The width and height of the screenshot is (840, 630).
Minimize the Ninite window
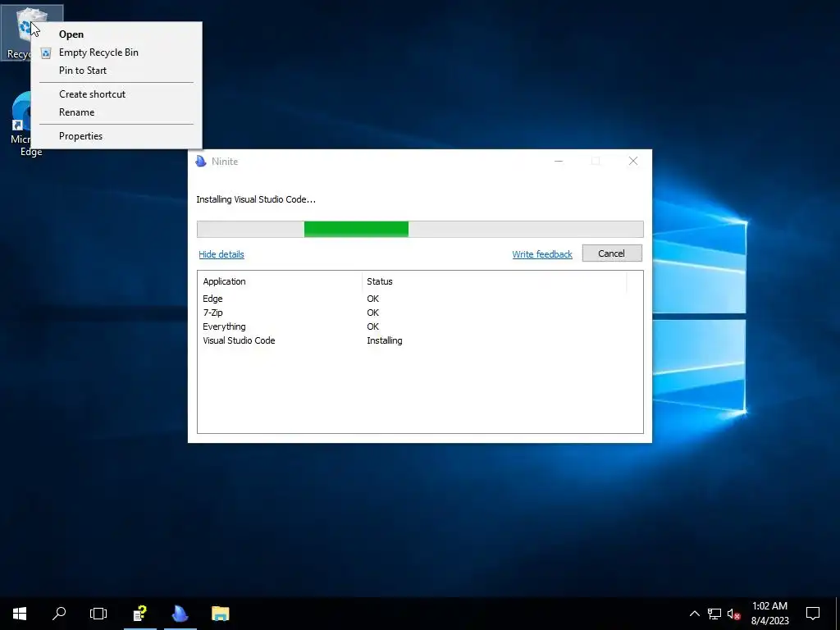(559, 162)
